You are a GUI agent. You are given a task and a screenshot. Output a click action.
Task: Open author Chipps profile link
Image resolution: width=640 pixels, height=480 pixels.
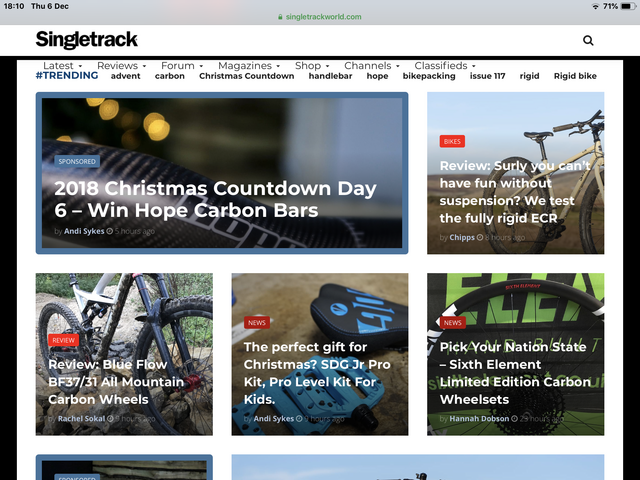tap(462, 237)
